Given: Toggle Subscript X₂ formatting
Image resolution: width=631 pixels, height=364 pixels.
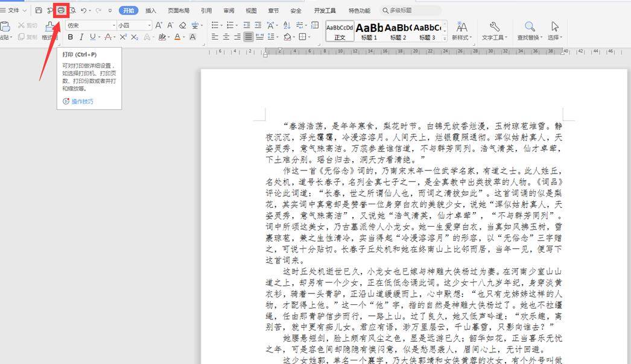Looking at the screenshot, I should point(135,37).
